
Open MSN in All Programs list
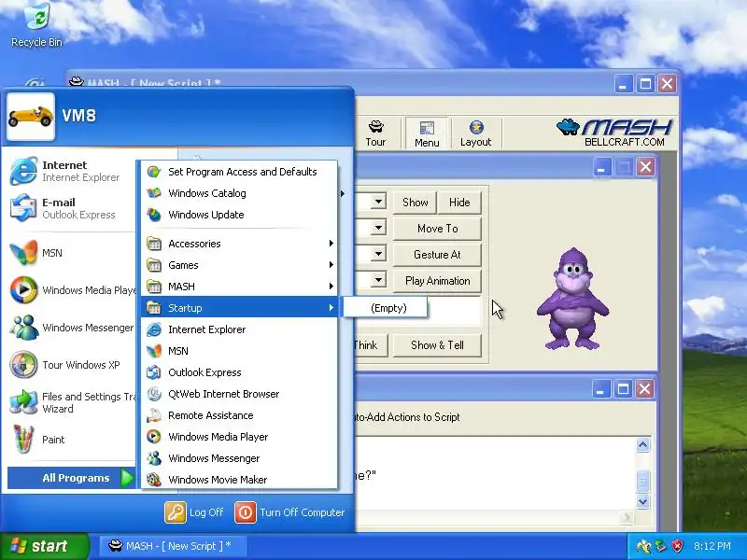tap(239, 351)
